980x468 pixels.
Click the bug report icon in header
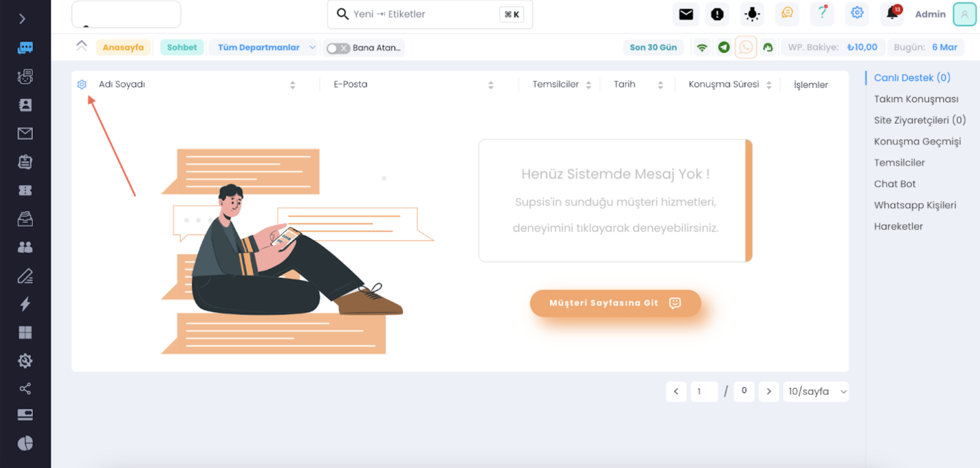(x=752, y=14)
